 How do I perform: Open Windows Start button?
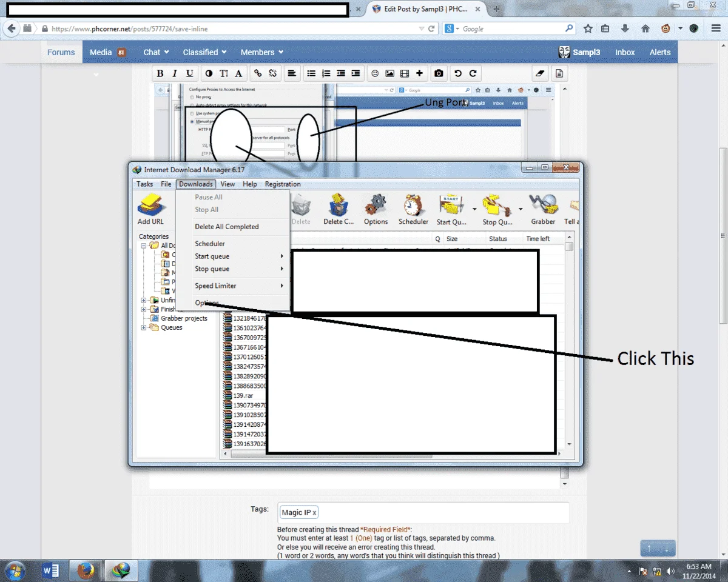15,570
